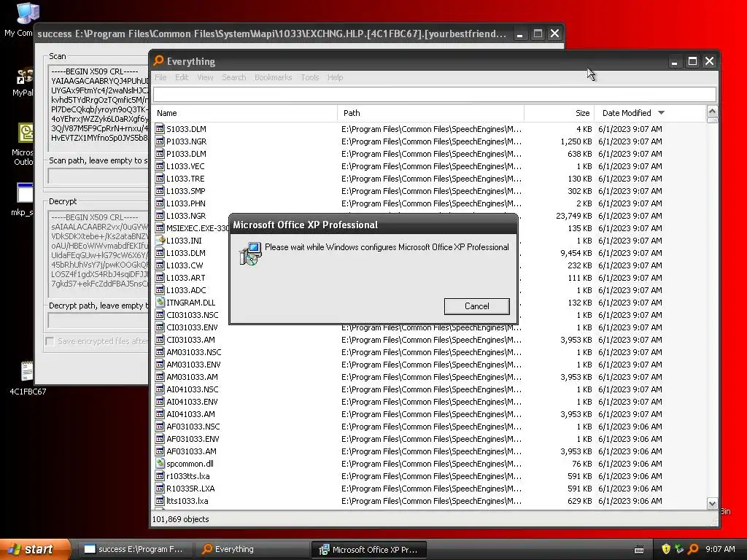The width and height of the screenshot is (747, 560).
Task: Sort by Date Modified column header
Action: tap(650, 113)
